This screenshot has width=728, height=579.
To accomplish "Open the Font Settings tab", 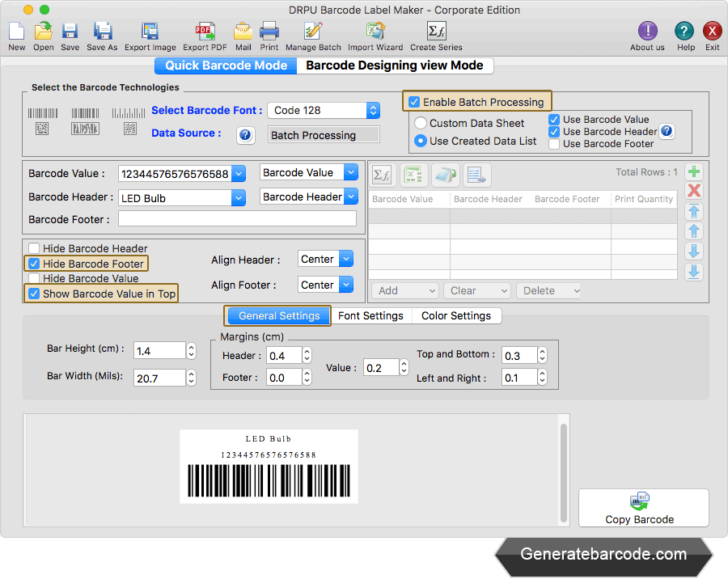I will tap(370, 315).
